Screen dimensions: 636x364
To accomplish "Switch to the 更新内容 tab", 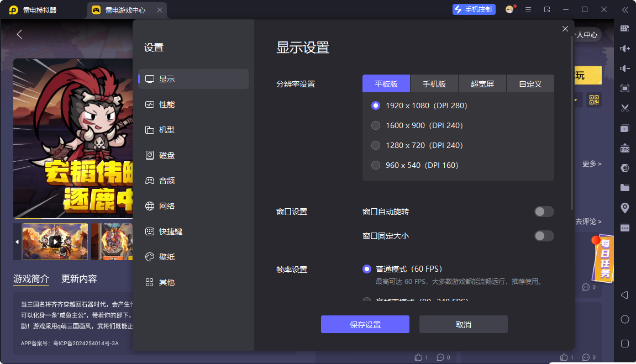I will (79, 279).
